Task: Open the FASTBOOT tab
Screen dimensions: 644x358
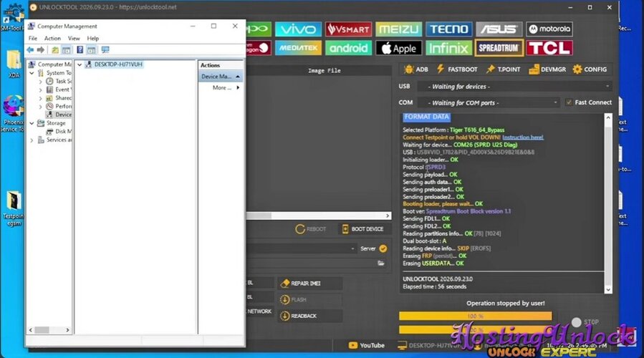Action: pos(457,69)
